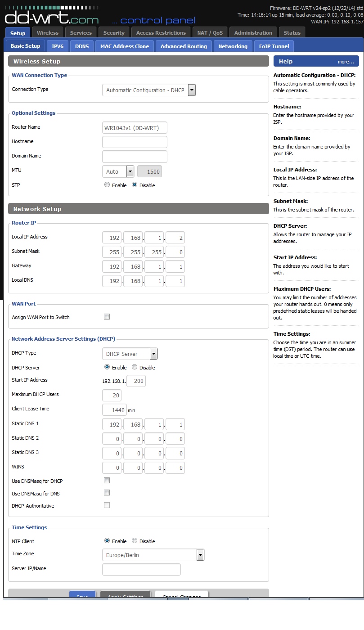
Task: Select NTP Client Enable radio button
Action: [x=107, y=541]
